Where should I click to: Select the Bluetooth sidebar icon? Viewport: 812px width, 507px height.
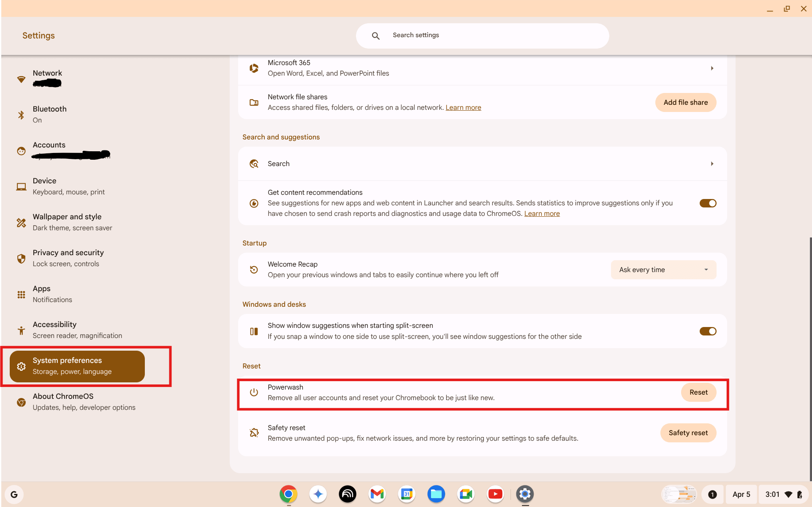(x=21, y=114)
